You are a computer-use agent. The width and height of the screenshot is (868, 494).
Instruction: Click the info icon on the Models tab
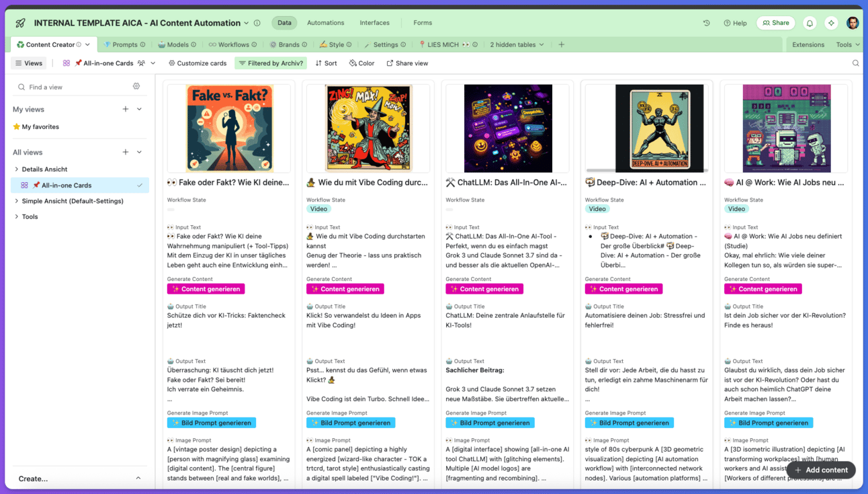tap(193, 45)
